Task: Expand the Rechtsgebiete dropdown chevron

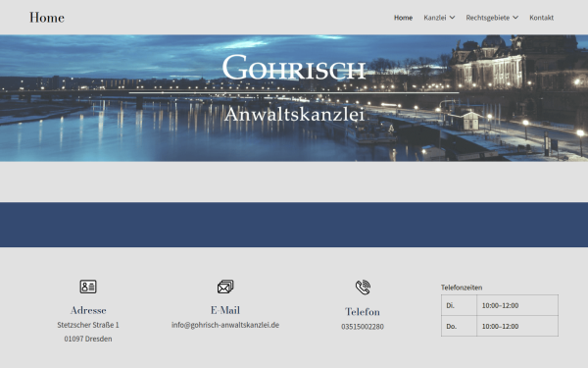Action: [x=515, y=18]
